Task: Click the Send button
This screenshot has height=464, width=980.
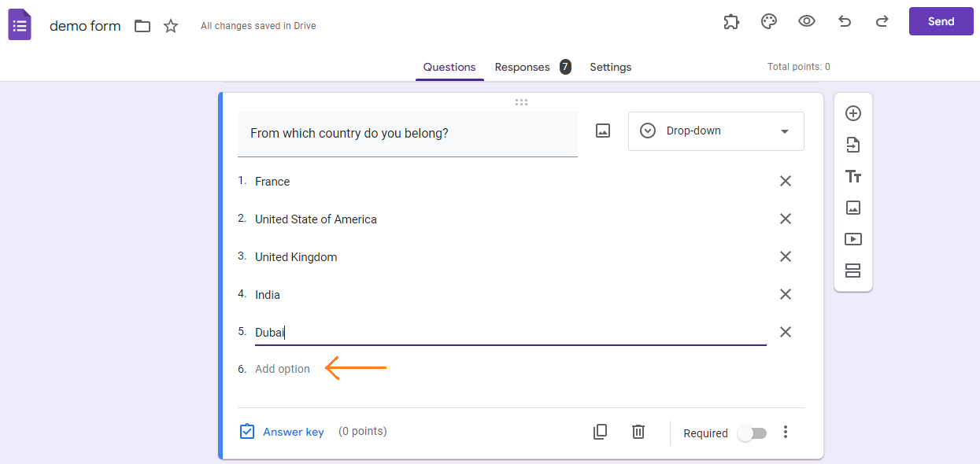Action: tap(941, 21)
